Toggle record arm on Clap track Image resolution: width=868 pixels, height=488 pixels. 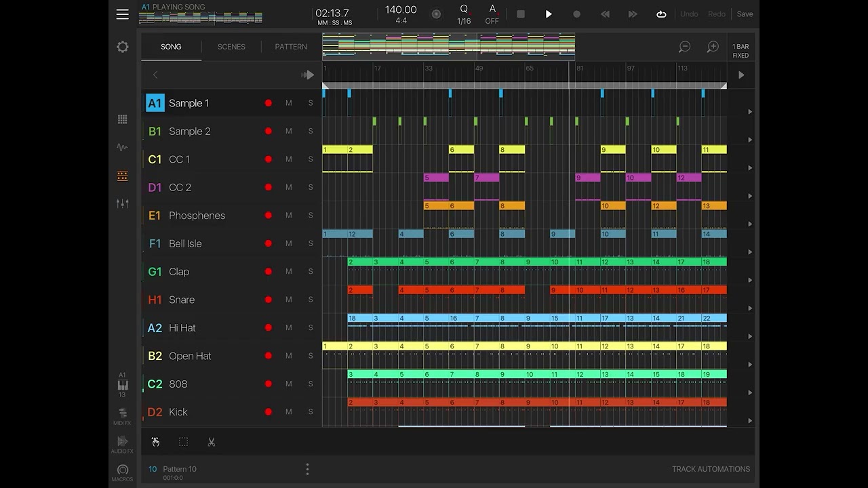tap(269, 271)
